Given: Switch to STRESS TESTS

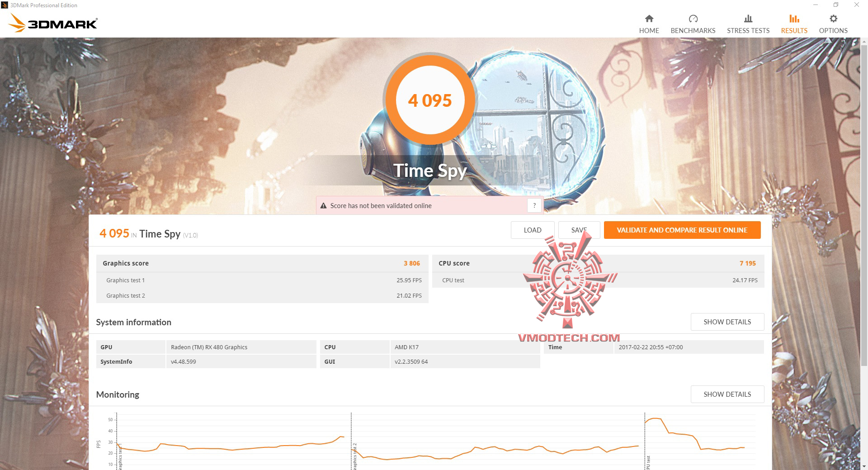Looking at the screenshot, I should point(748,24).
